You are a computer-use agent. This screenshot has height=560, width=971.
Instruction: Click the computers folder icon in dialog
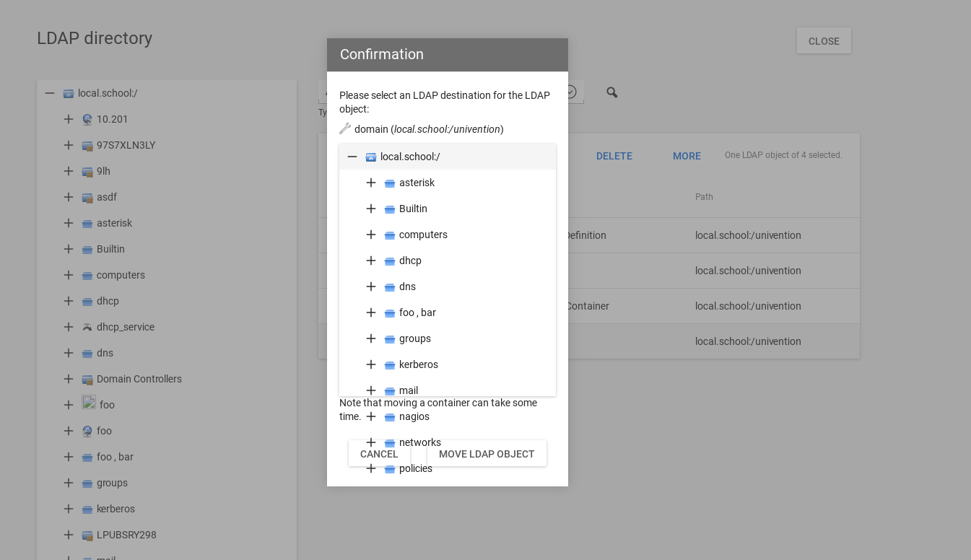click(x=390, y=235)
